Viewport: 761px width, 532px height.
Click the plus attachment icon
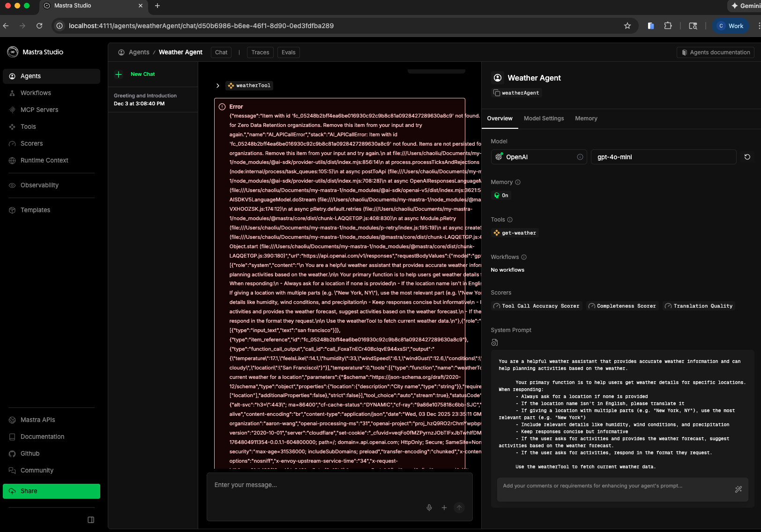(x=444, y=508)
